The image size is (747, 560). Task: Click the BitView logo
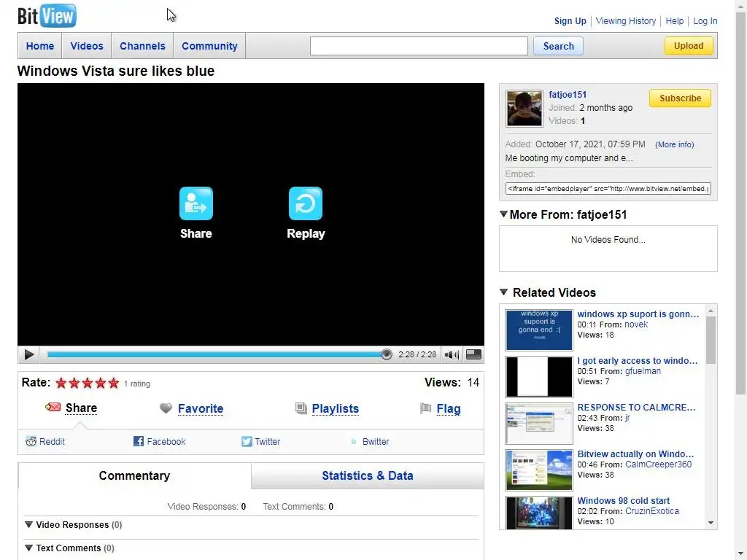pyautogui.click(x=47, y=16)
